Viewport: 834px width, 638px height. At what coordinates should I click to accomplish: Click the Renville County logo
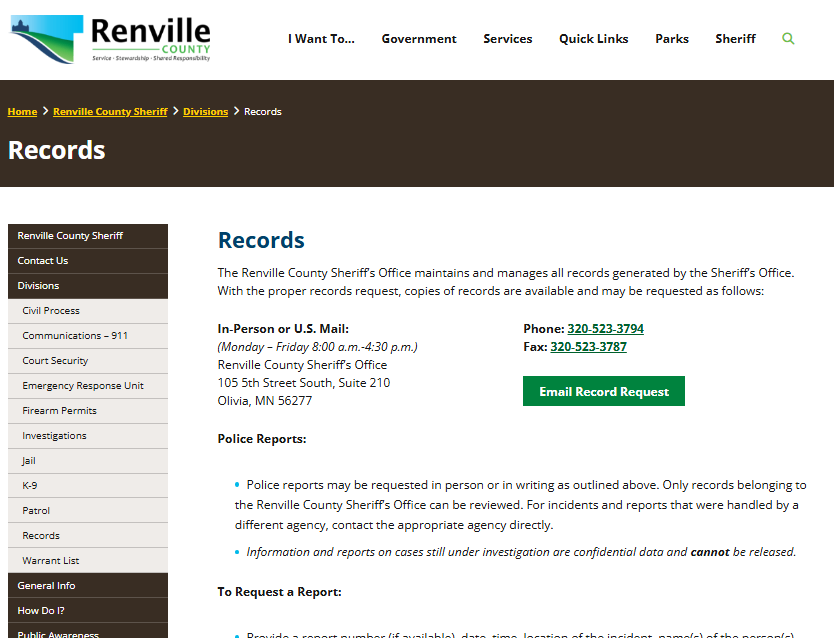[x=111, y=39]
